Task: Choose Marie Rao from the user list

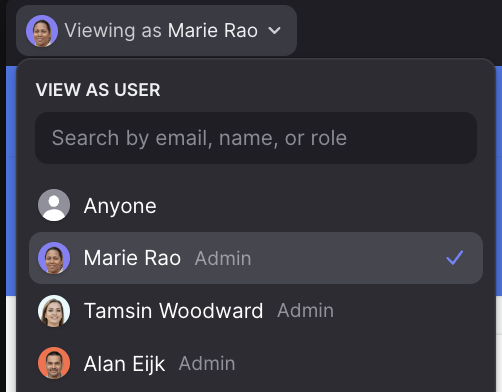Action: (x=256, y=258)
